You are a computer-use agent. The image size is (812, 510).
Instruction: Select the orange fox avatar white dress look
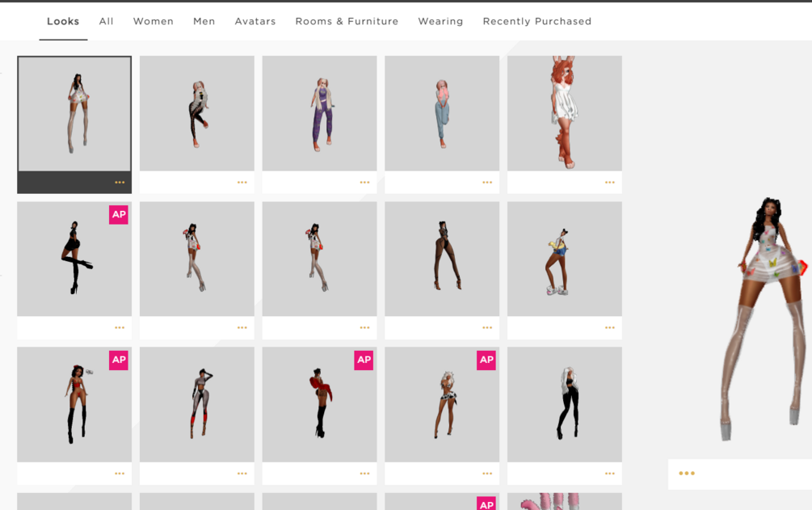click(x=565, y=113)
